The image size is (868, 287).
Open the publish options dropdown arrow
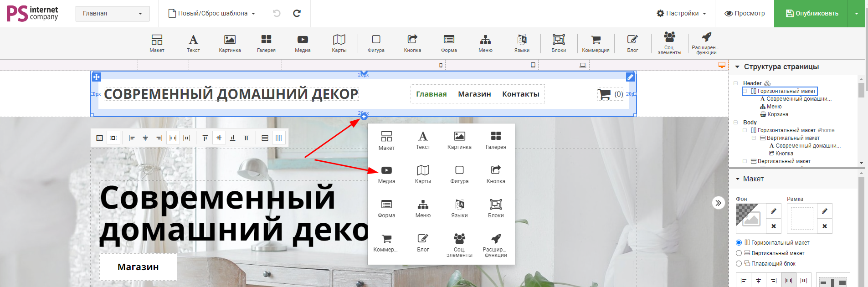coord(856,13)
